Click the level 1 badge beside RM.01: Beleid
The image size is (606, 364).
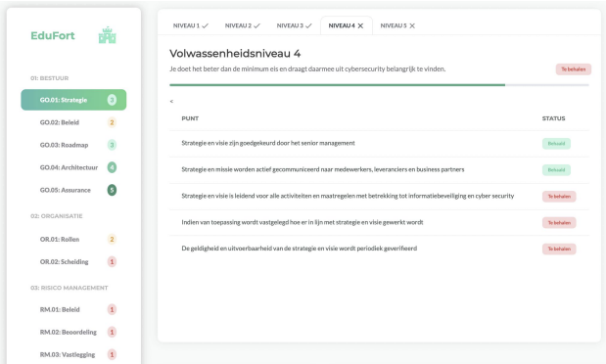[x=112, y=309]
